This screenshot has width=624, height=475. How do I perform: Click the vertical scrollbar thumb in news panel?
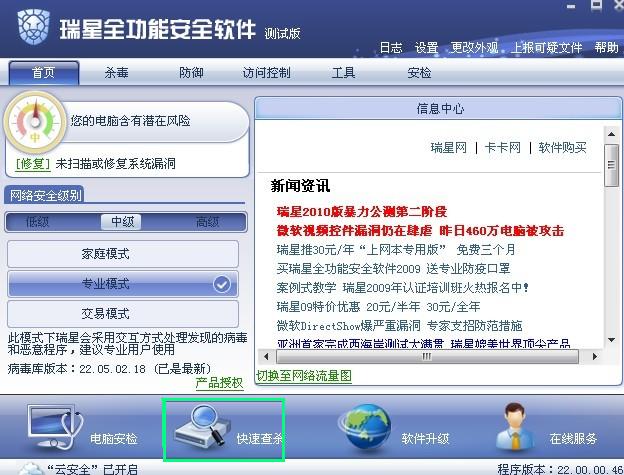click(611, 165)
